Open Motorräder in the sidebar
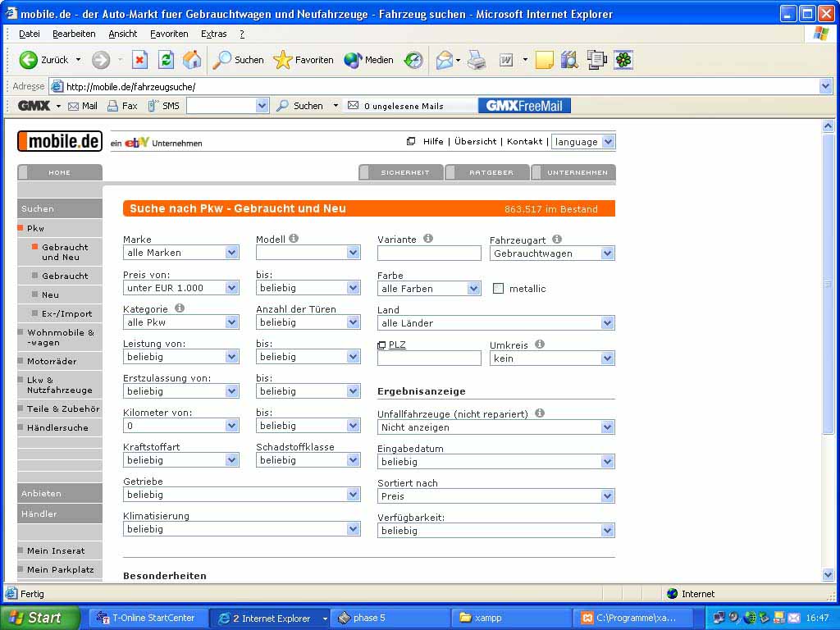Screen dimensions: 840x630 coord(52,361)
